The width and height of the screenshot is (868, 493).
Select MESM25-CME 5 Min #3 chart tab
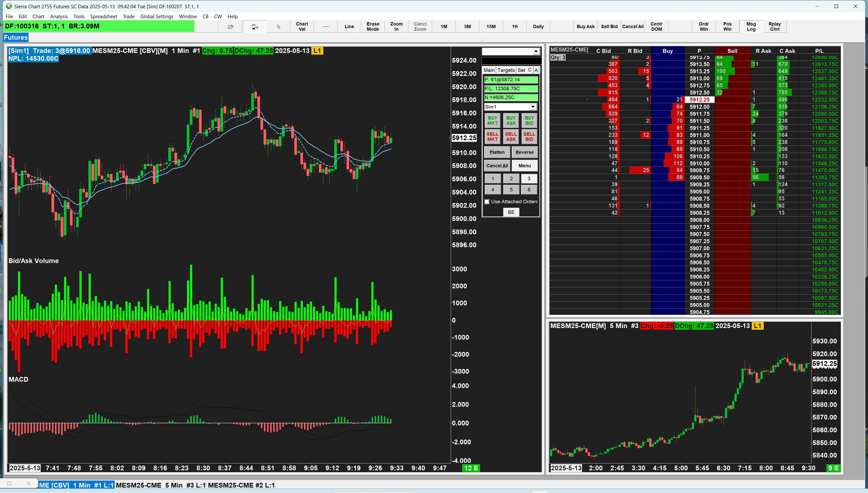click(x=161, y=485)
